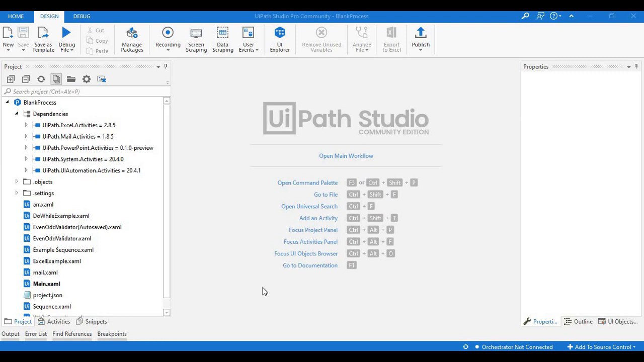This screenshot has width=644, height=362.
Task: Open the Error List tab
Action: tap(36, 334)
